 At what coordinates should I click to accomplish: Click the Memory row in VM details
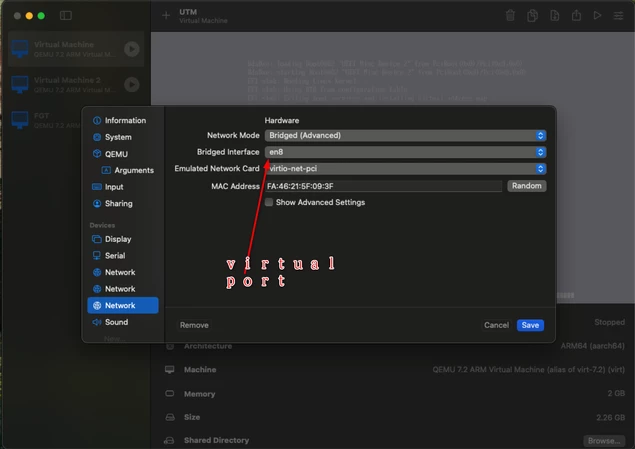395,394
